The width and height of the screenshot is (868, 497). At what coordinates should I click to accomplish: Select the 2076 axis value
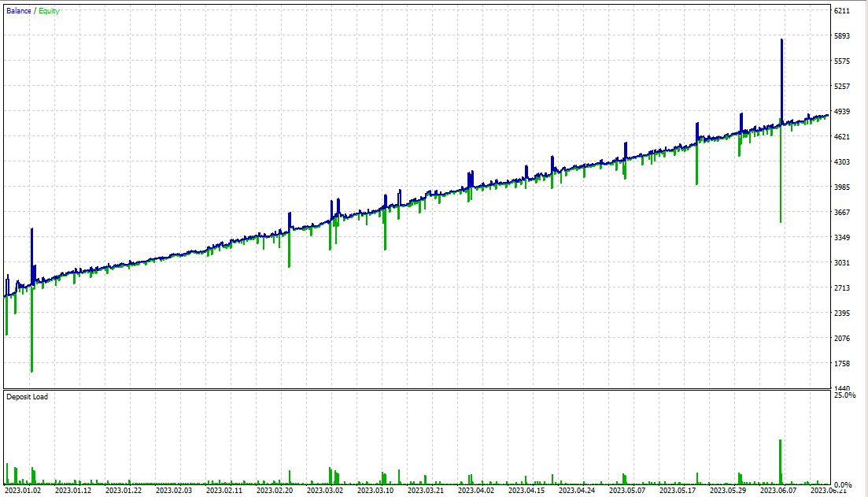(x=841, y=339)
